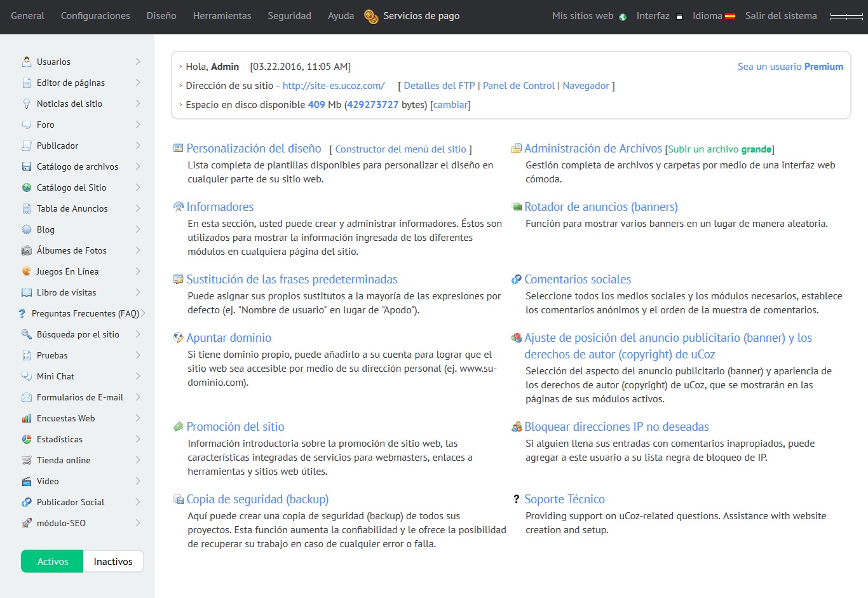This screenshot has height=598, width=868.
Task: Open Copia de seguridad (backup) link
Action: coord(257,499)
